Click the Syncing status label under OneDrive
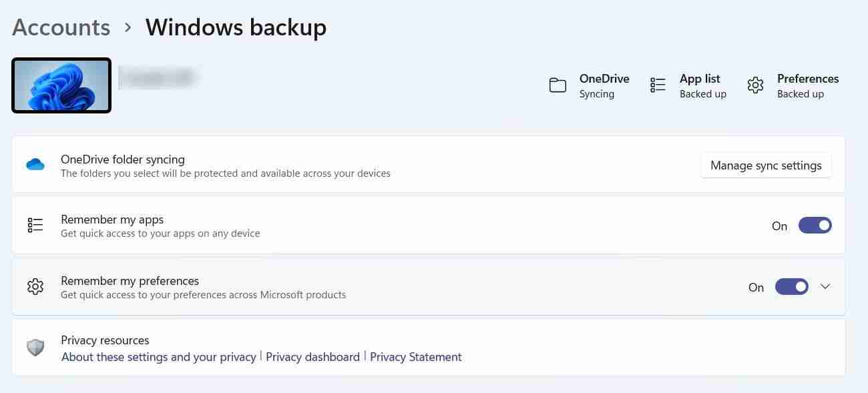 (x=596, y=94)
